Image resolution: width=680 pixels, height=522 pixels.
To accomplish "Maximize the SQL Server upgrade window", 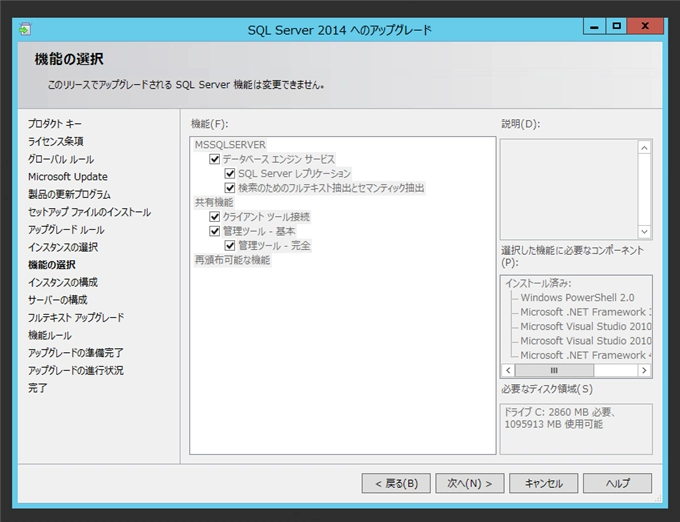I will pos(616,26).
